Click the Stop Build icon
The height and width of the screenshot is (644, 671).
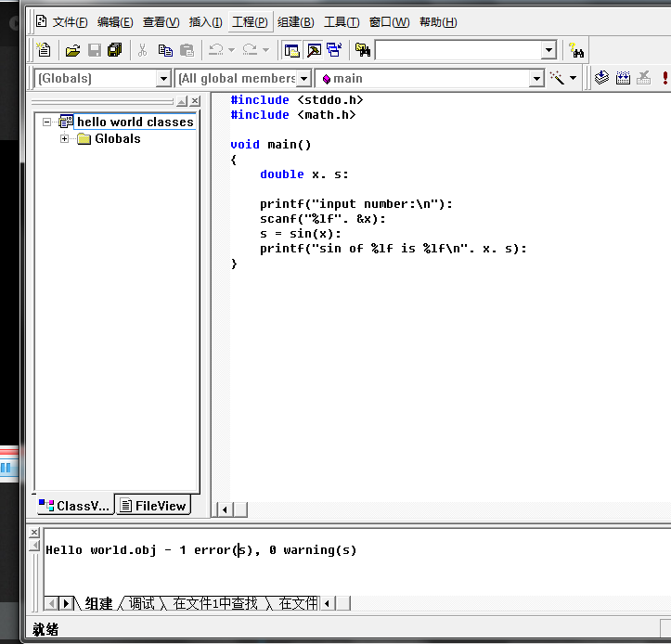[x=643, y=78]
